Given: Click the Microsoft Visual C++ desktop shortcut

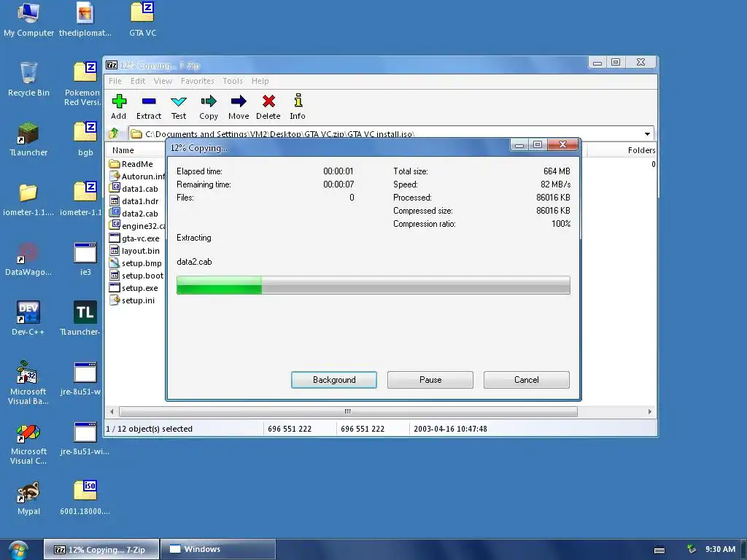Looking at the screenshot, I should [x=28, y=443].
